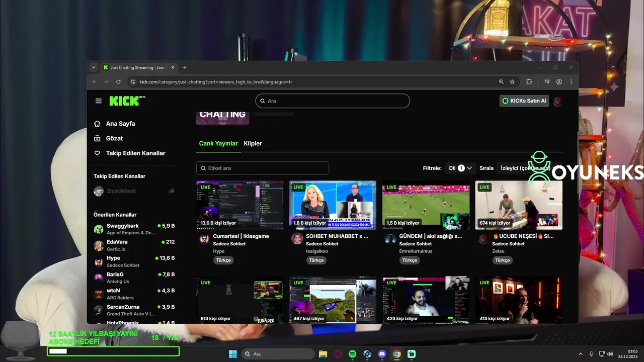Open Hype channel in recommended list
The height and width of the screenshot is (362, 644).
tap(134, 261)
